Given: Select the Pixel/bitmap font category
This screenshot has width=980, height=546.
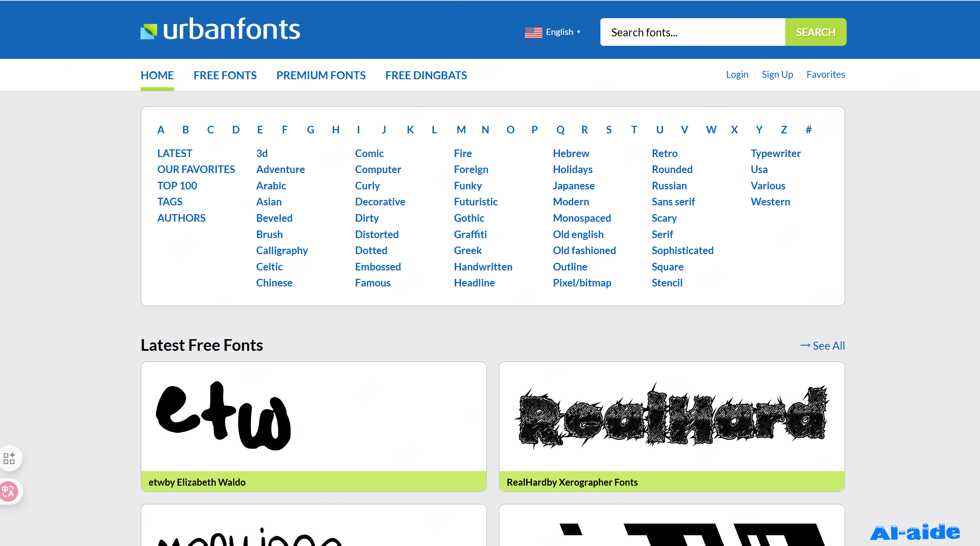Looking at the screenshot, I should tap(582, 283).
